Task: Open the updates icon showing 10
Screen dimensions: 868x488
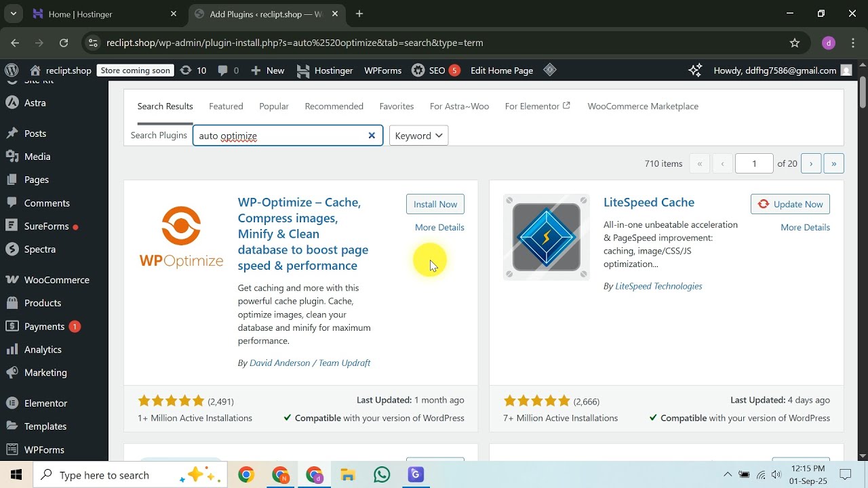Action: pos(193,70)
